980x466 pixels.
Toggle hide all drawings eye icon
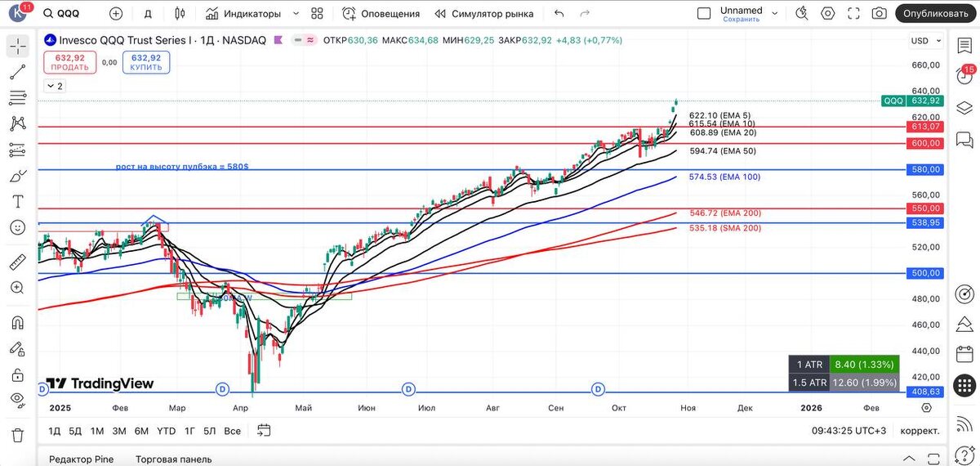pos(17,400)
